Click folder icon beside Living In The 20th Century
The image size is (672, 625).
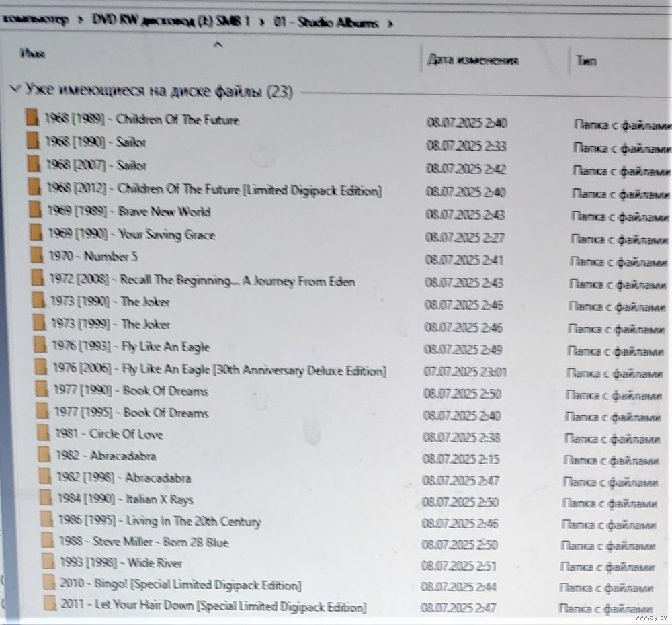pyautogui.click(x=47, y=519)
